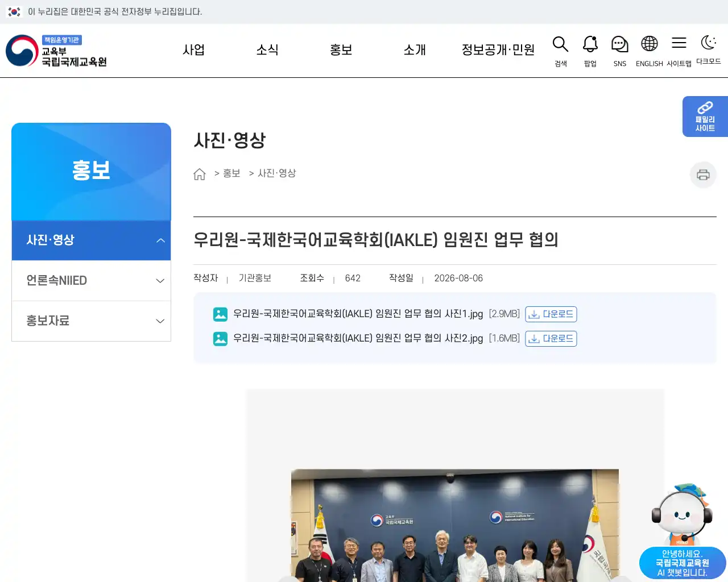Expand the 언론속NIIED sidebar section
This screenshot has height=582, width=728.
click(x=91, y=281)
